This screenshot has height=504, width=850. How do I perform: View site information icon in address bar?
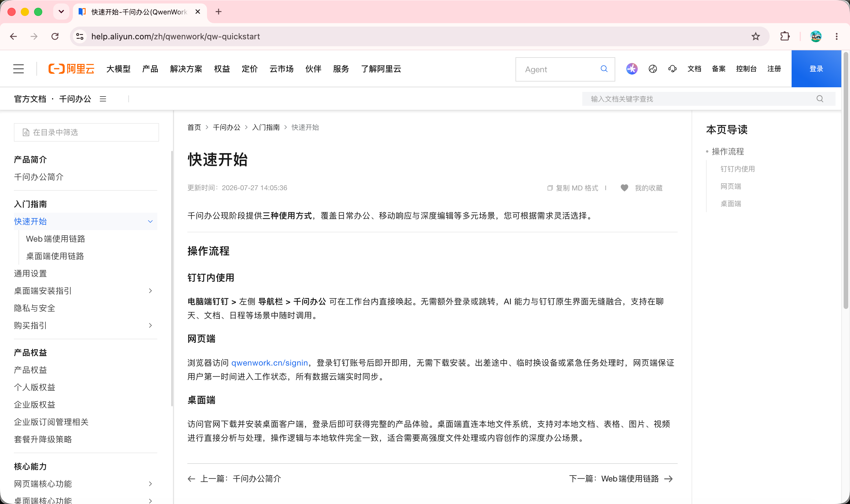click(80, 36)
